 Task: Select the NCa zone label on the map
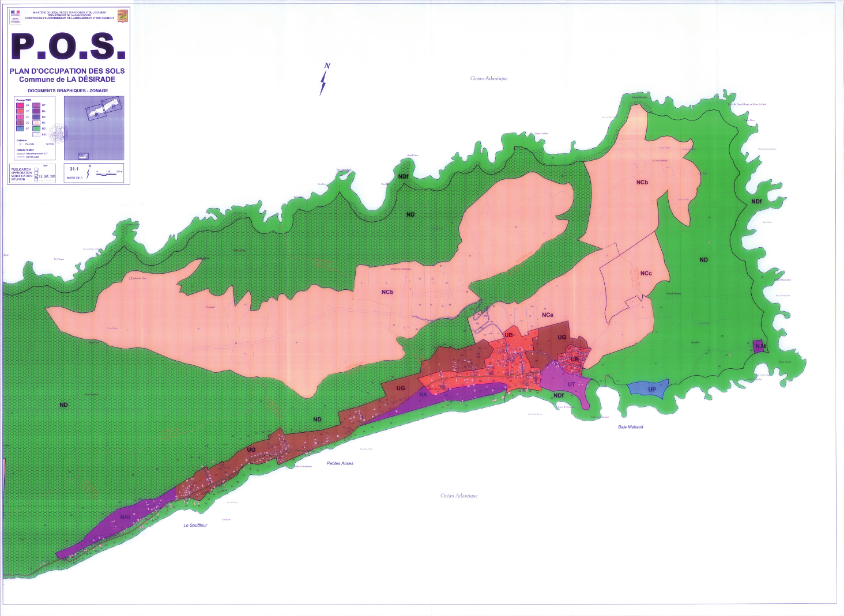547,315
